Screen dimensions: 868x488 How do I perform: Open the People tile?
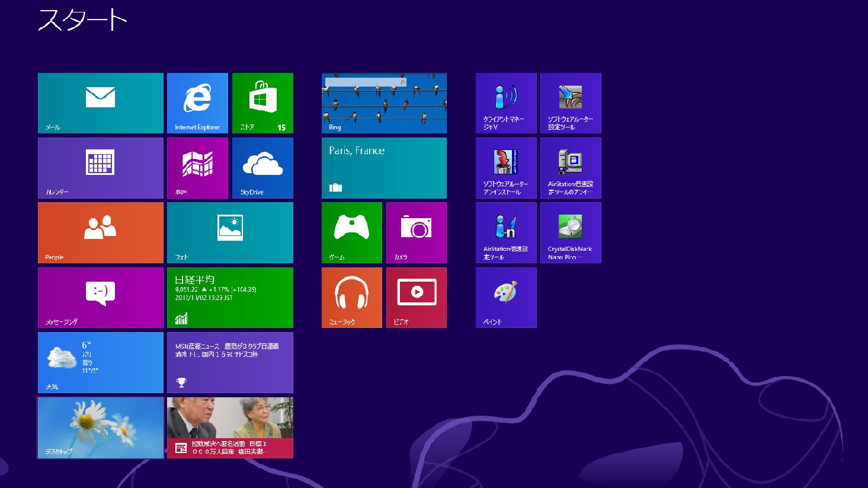pyautogui.click(x=100, y=232)
